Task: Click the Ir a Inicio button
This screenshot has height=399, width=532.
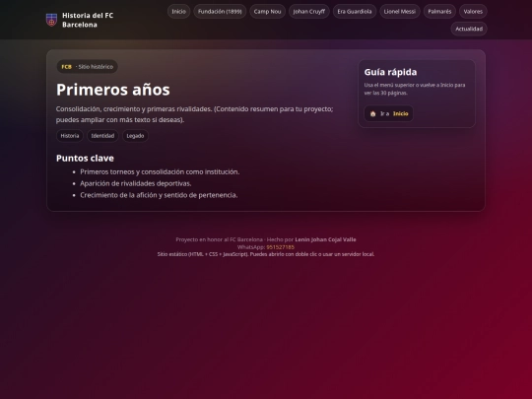Action: 389,113
